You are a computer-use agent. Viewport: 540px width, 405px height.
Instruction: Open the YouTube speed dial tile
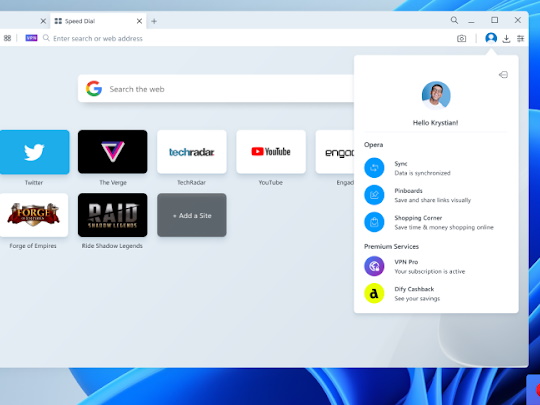click(271, 152)
